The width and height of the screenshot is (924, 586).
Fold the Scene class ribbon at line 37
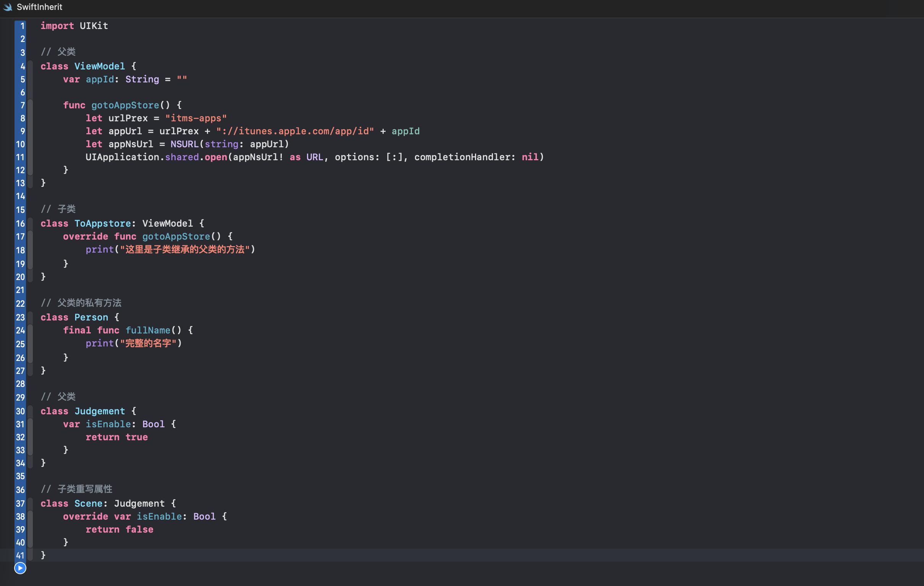pyautogui.click(x=30, y=504)
